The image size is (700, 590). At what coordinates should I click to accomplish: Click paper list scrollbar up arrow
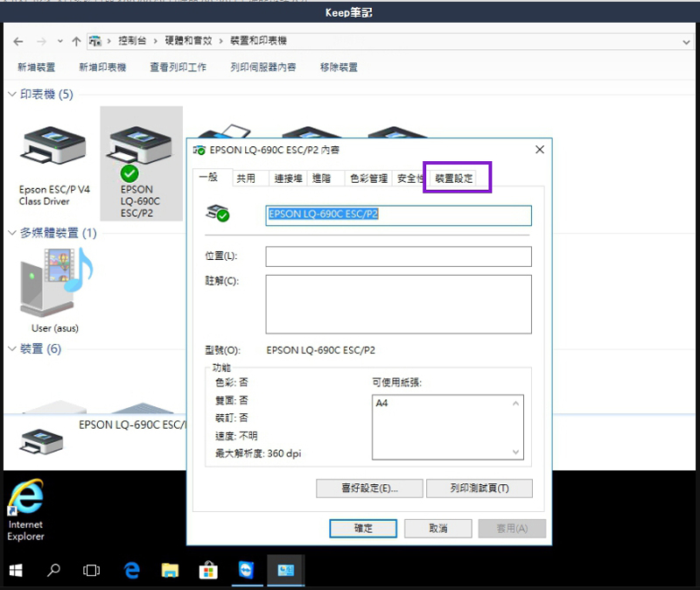(515, 404)
